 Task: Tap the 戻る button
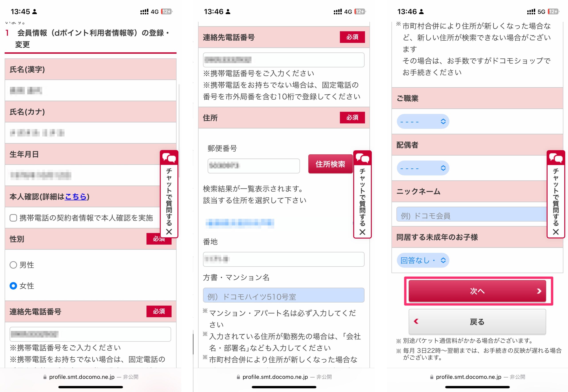(x=477, y=322)
